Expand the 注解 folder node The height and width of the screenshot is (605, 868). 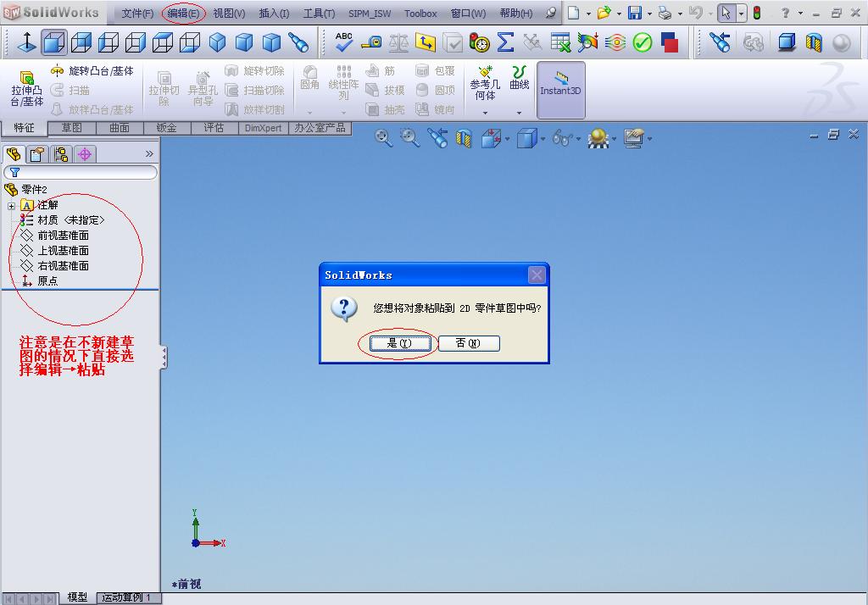(11, 206)
